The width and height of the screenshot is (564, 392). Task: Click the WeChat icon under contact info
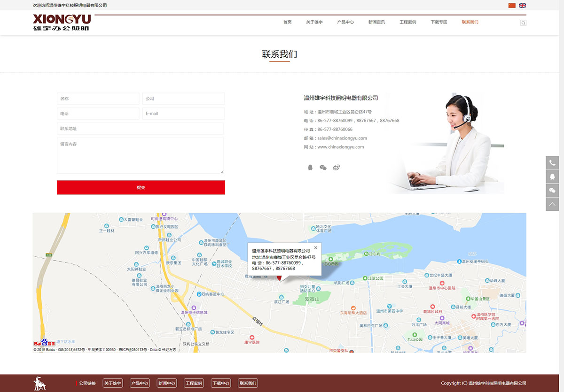(323, 168)
